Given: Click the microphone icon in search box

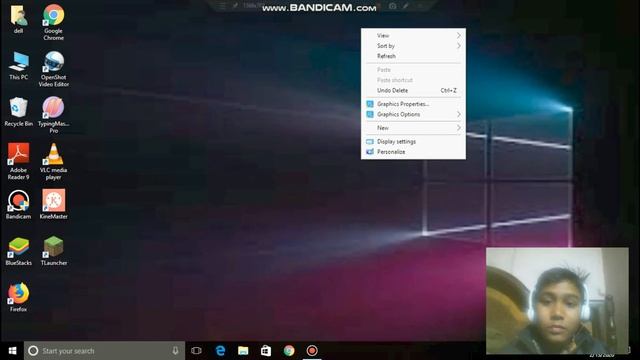Looking at the screenshot, I should coord(175,351).
